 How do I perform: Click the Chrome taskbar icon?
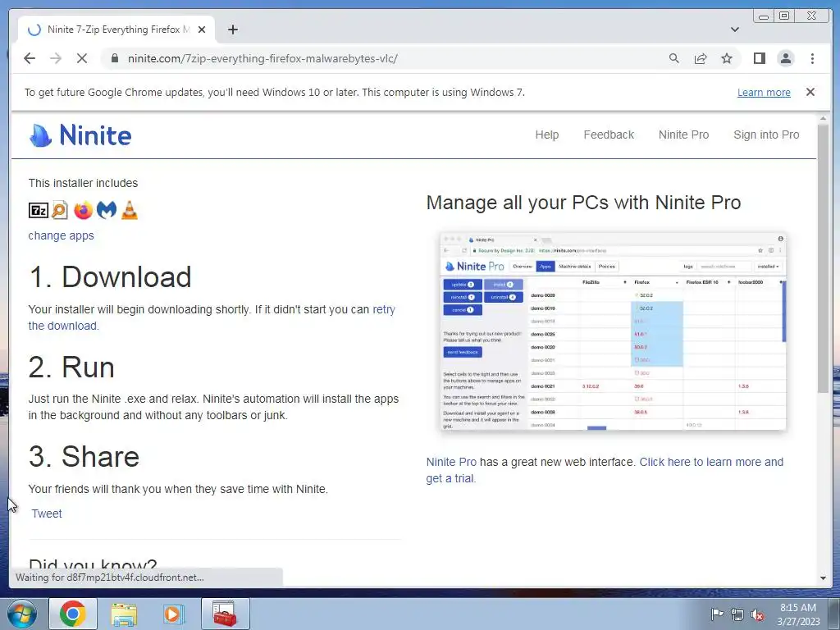73,614
